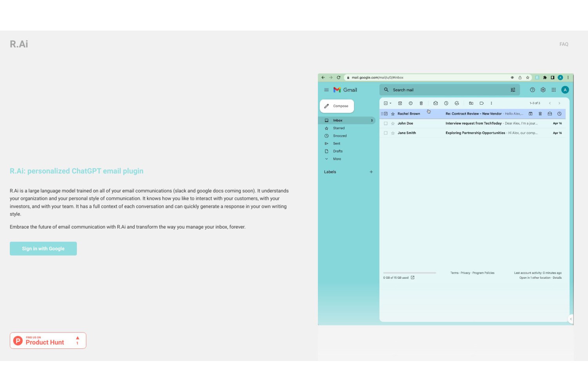Select Jane Smith email checkbox

[386, 133]
